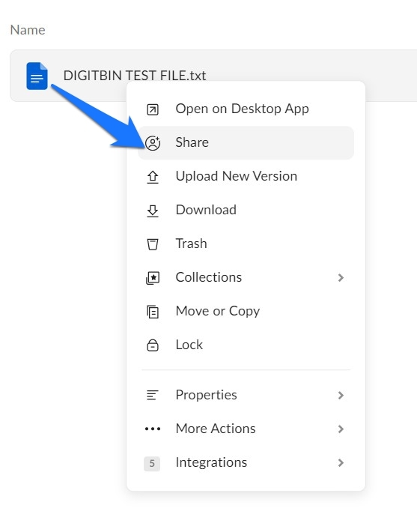Click the Move or Copy pages icon
417x532 pixels.
(153, 312)
